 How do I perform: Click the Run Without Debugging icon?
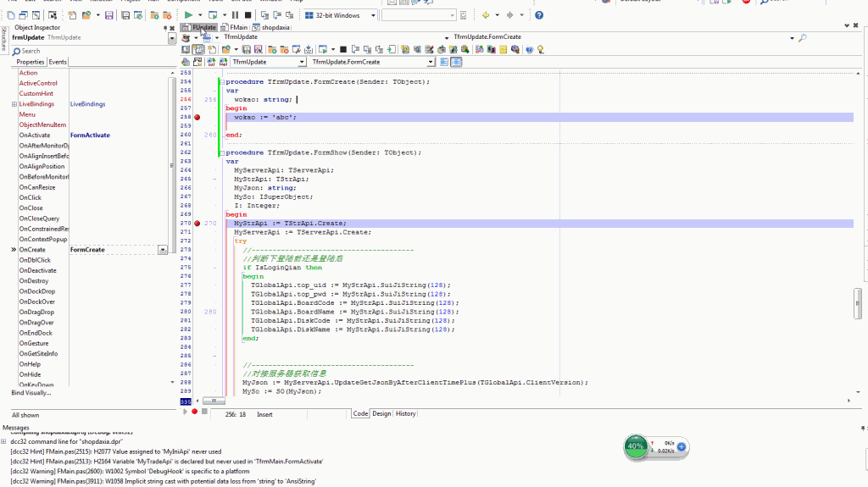(x=212, y=15)
